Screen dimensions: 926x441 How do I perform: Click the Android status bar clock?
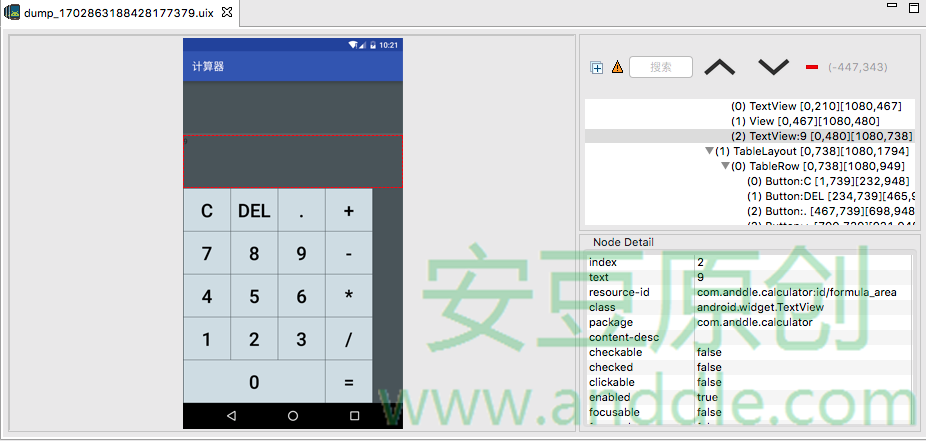(x=388, y=45)
